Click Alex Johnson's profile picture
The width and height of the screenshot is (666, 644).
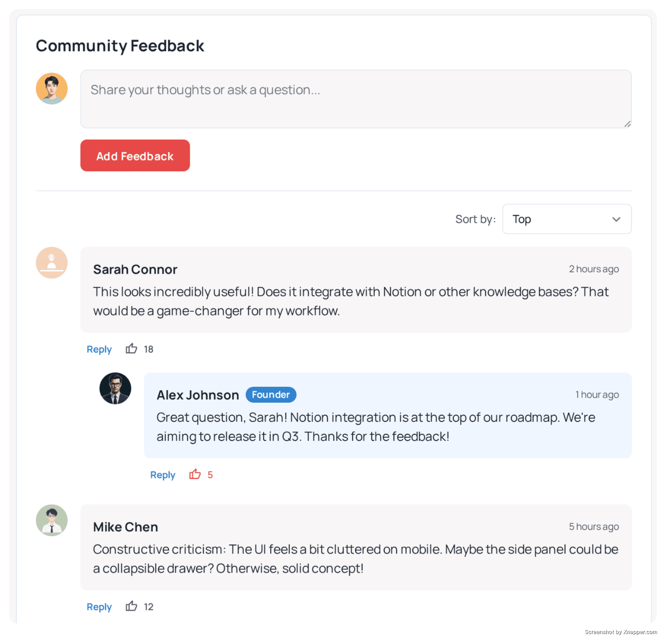(x=115, y=388)
